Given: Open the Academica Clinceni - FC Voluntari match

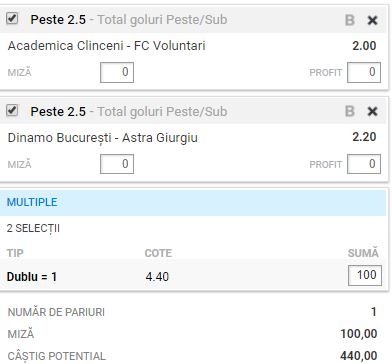Looking at the screenshot, I should coord(107,46).
